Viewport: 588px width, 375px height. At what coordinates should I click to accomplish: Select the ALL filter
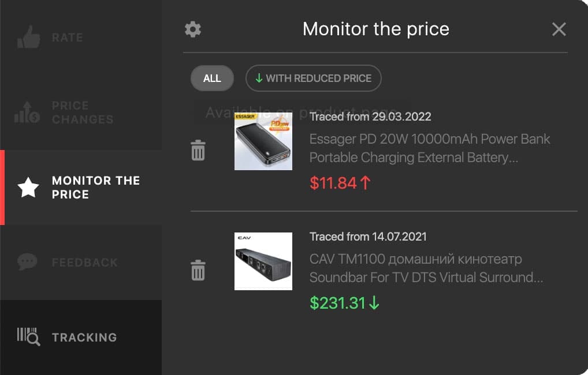click(x=212, y=78)
